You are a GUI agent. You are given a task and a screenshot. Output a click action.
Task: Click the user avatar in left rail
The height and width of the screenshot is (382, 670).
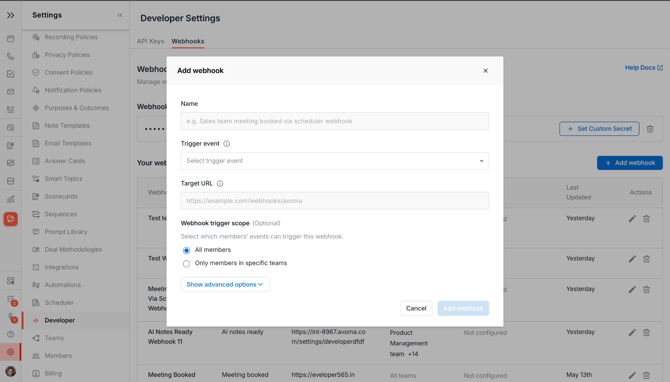(11, 371)
